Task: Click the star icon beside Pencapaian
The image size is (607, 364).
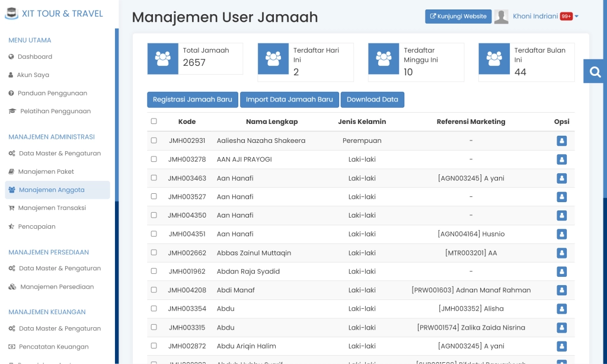Action: (x=12, y=226)
